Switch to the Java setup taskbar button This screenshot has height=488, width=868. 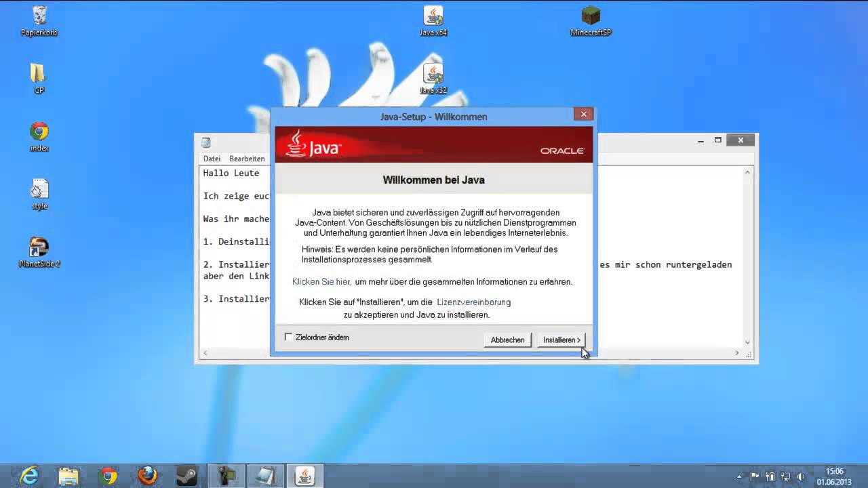click(x=305, y=475)
